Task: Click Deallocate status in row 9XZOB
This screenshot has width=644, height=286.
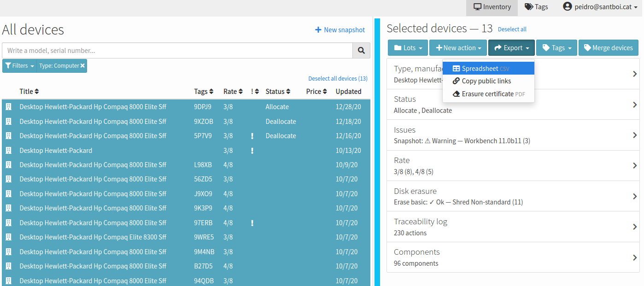Action: (281, 122)
